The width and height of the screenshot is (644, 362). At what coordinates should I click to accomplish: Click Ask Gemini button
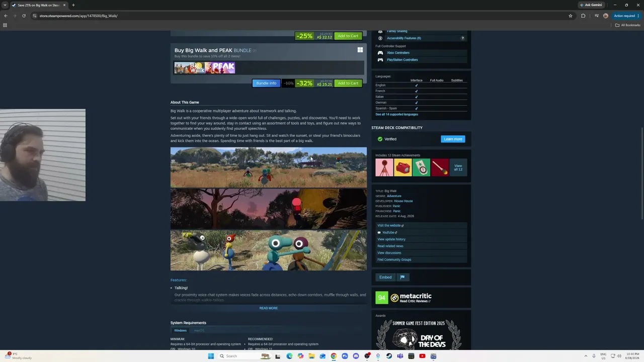591,5
